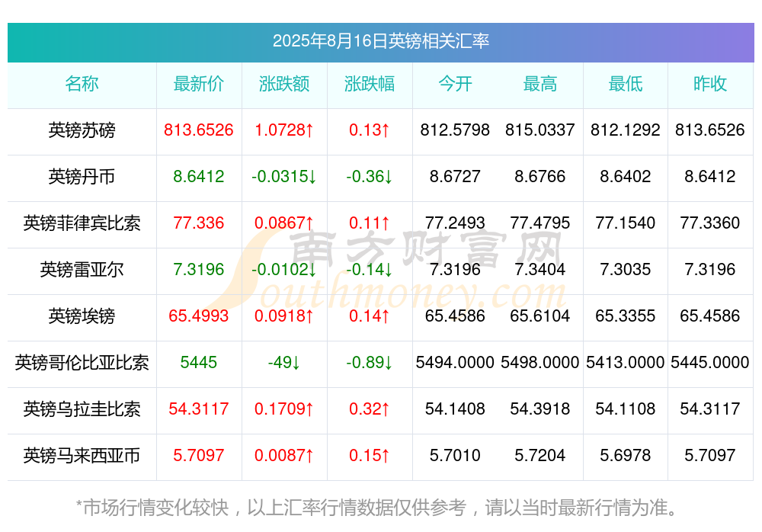Select latest price 7.3196 in green
The image size is (762, 532).
pyautogui.click(x=199, y=269)
